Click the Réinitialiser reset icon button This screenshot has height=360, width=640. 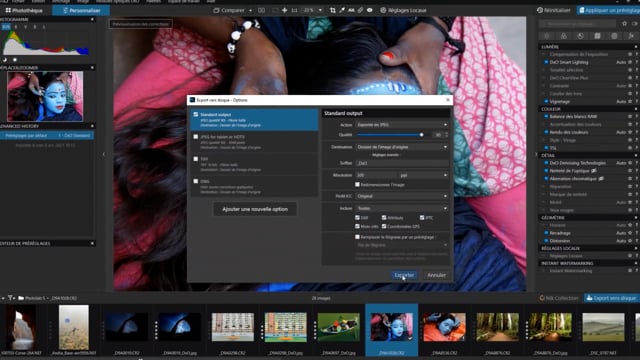553,10
